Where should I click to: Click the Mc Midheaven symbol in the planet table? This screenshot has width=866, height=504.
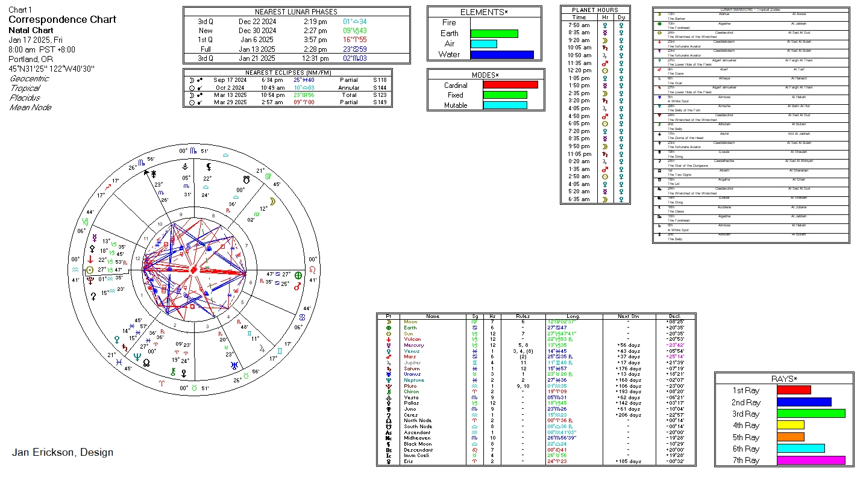pyautogui.click(x=389, y=438)
